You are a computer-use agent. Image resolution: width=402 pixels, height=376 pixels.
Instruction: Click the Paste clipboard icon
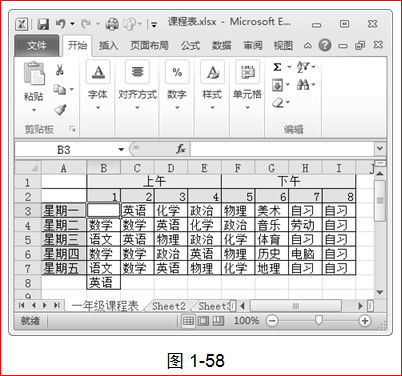tap(34, 73)
